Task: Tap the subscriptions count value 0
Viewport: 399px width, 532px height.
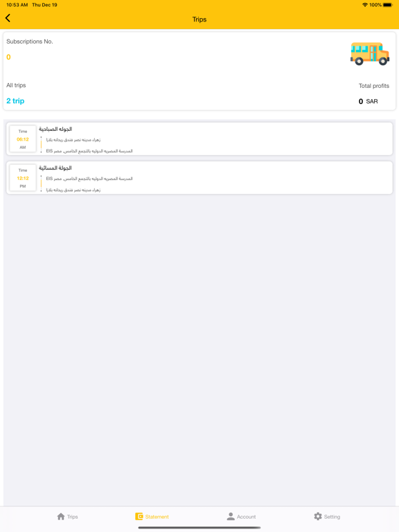Action: pyautogui.click(x=8, y=57)
